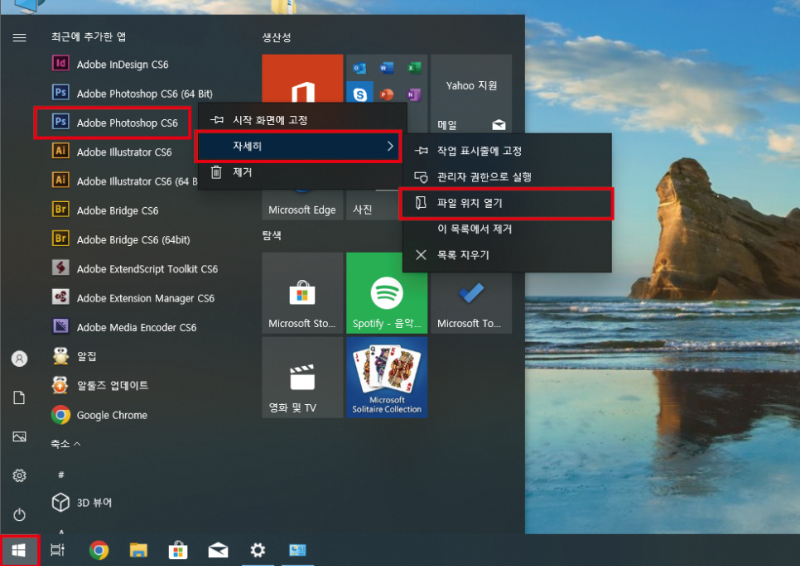Click the Power icon in Start sidebar
Viewport: 800px width, 566px height.
(19, 514)
